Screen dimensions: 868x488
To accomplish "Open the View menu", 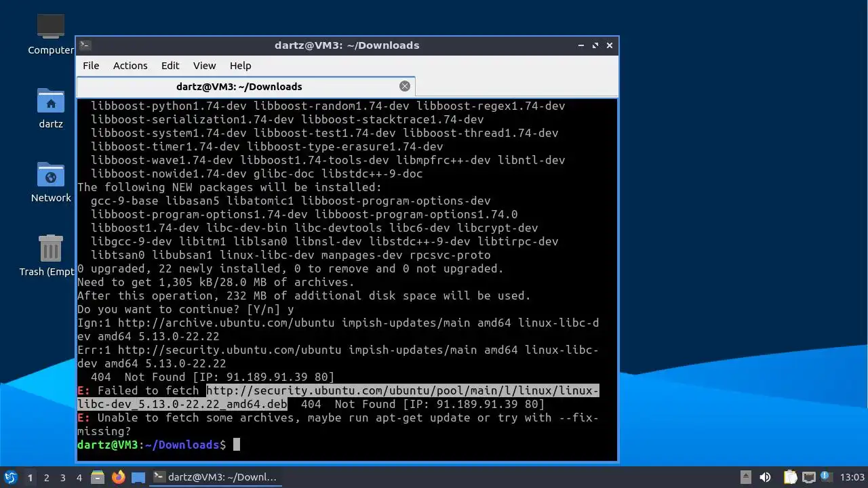I will [x=204, y=66].
